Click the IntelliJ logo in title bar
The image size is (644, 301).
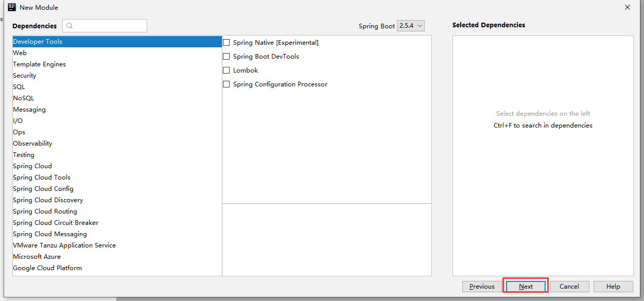(x=11, y=7)
